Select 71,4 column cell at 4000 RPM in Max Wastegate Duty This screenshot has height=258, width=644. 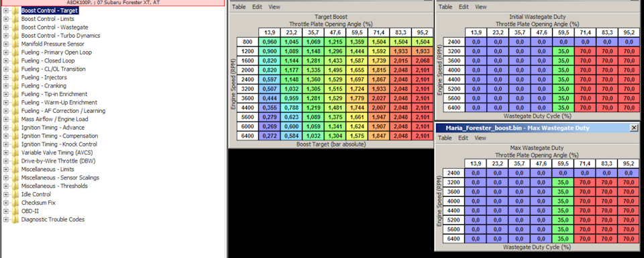tap(585, 201)
